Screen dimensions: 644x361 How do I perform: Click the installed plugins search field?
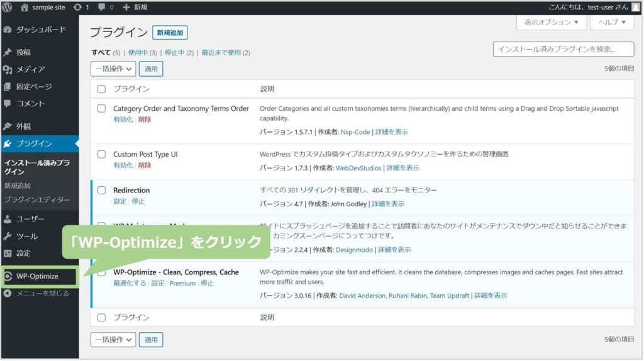[x=563, y=49]
